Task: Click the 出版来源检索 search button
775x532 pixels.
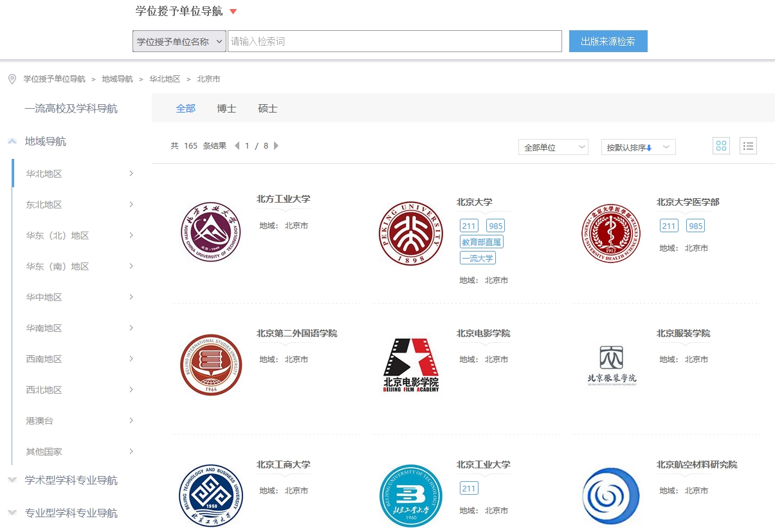Action: pos(608,41)
